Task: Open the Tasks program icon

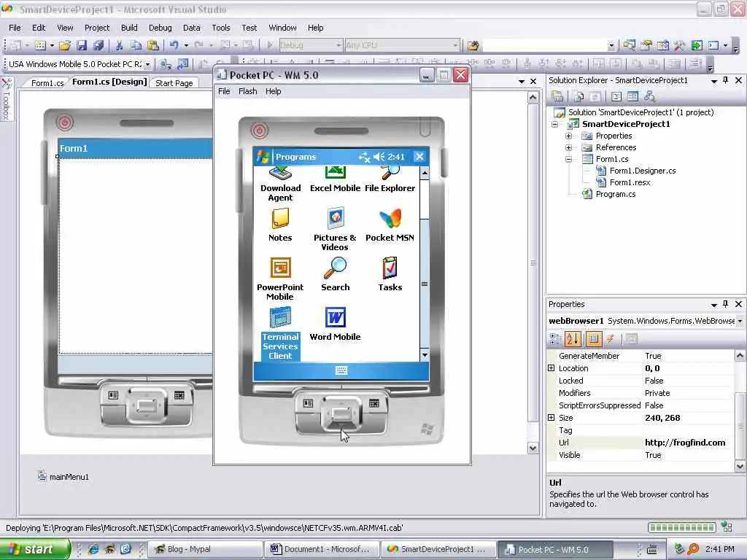Action: point(390,274)
